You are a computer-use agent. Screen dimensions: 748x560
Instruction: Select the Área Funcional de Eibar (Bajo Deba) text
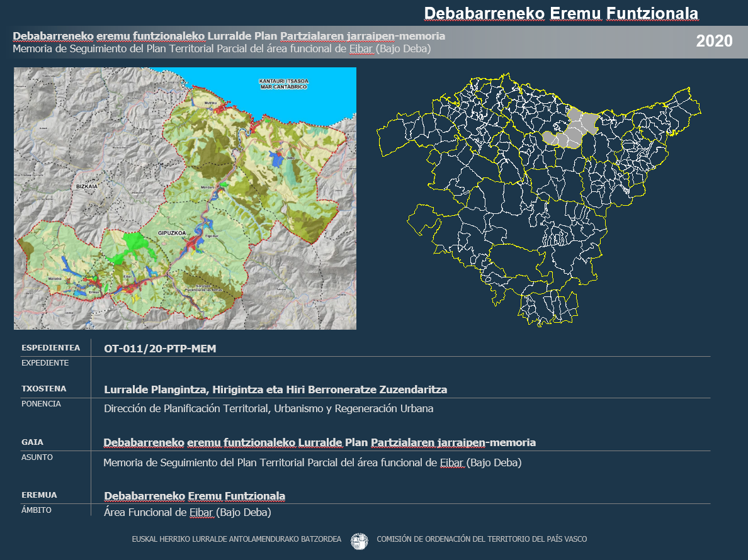click(x=187, y=512)
